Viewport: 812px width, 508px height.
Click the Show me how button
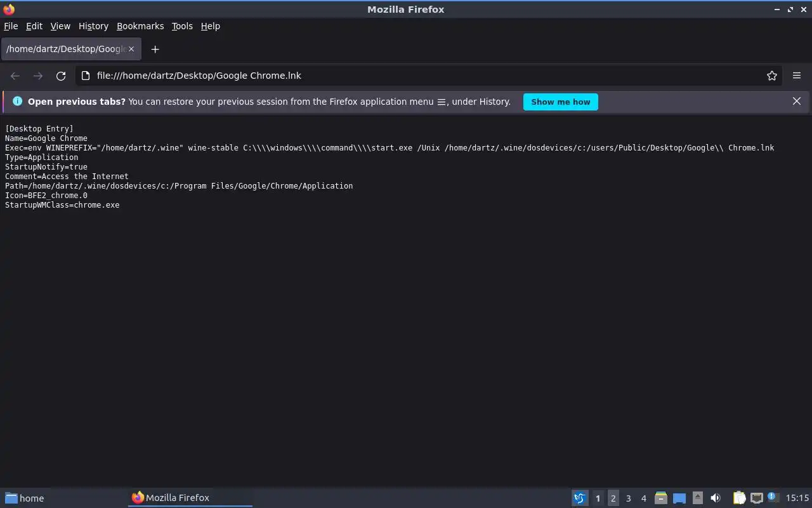pos(561,102)
